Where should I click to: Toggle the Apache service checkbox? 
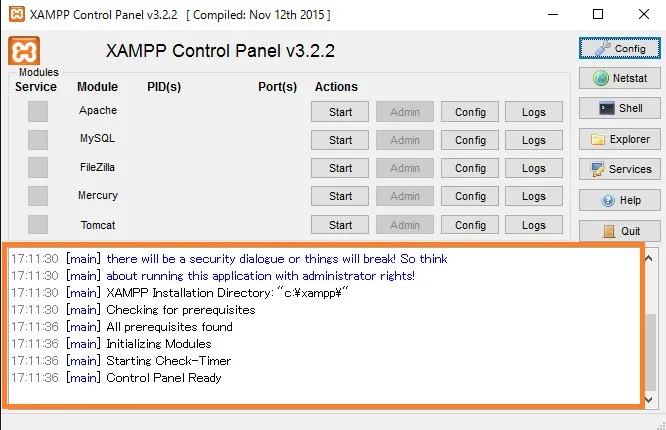38,111
